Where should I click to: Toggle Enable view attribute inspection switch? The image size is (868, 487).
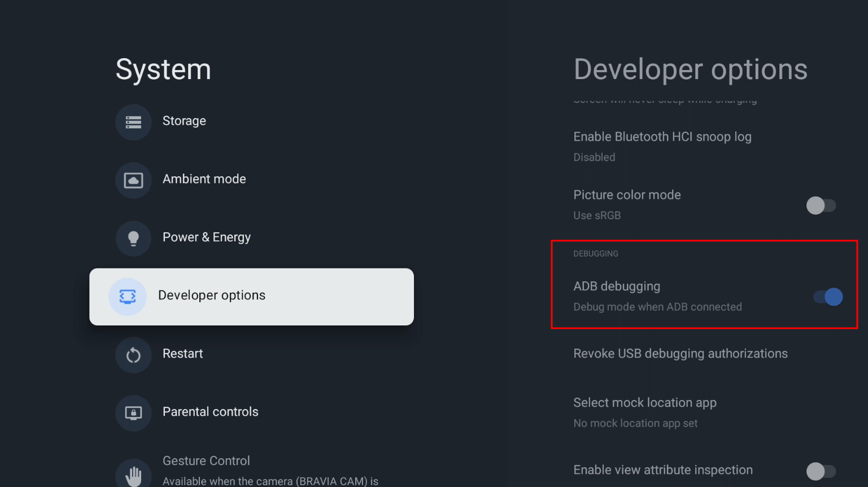(x=821, y=471)
